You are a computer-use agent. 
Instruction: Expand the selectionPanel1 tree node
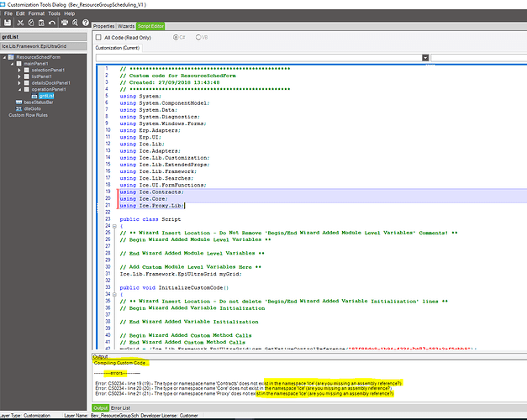pyautogui.click(x=19, y=71)
